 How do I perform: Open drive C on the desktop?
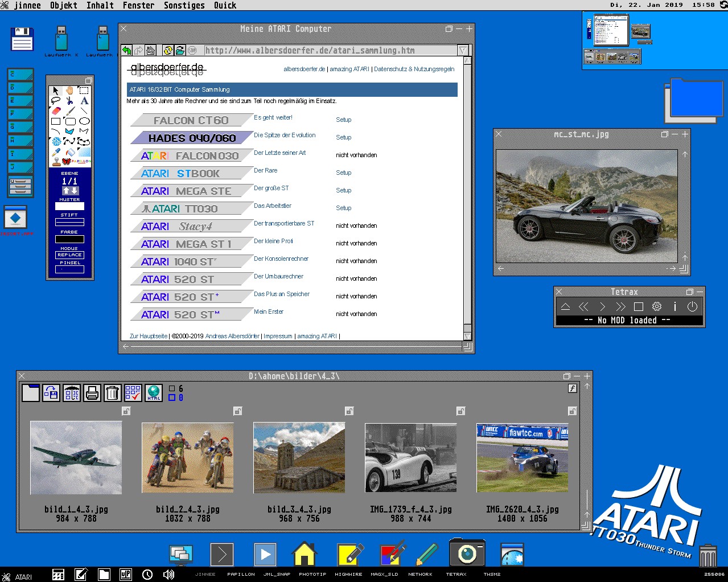(x=20, y=75)
